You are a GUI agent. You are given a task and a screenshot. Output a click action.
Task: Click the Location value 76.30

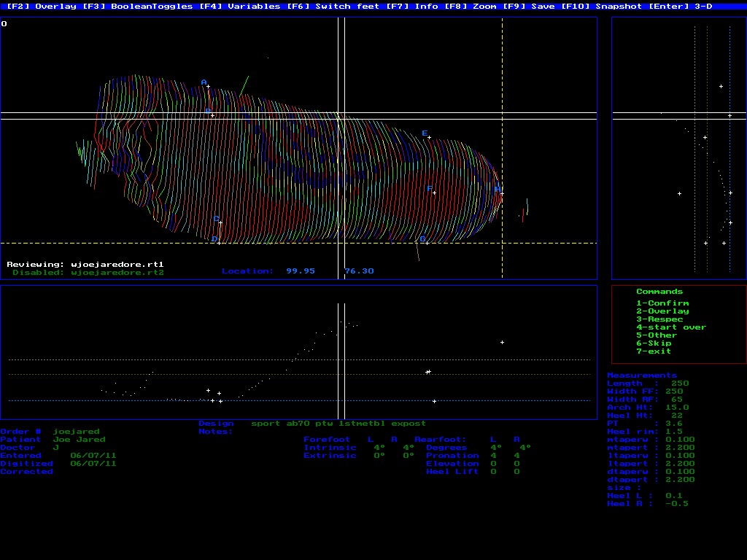[x=359, y=271]
